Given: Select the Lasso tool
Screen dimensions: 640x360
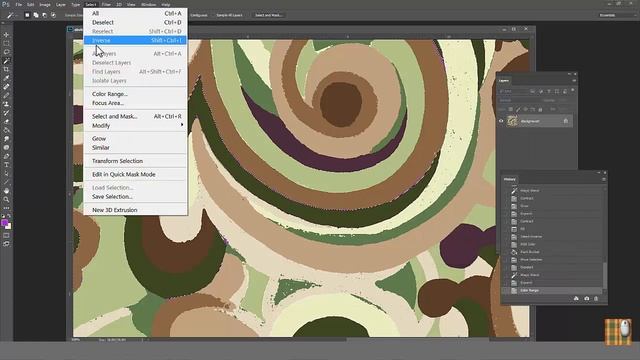Looking at the screenshot, I should click(x=6, y=52).
